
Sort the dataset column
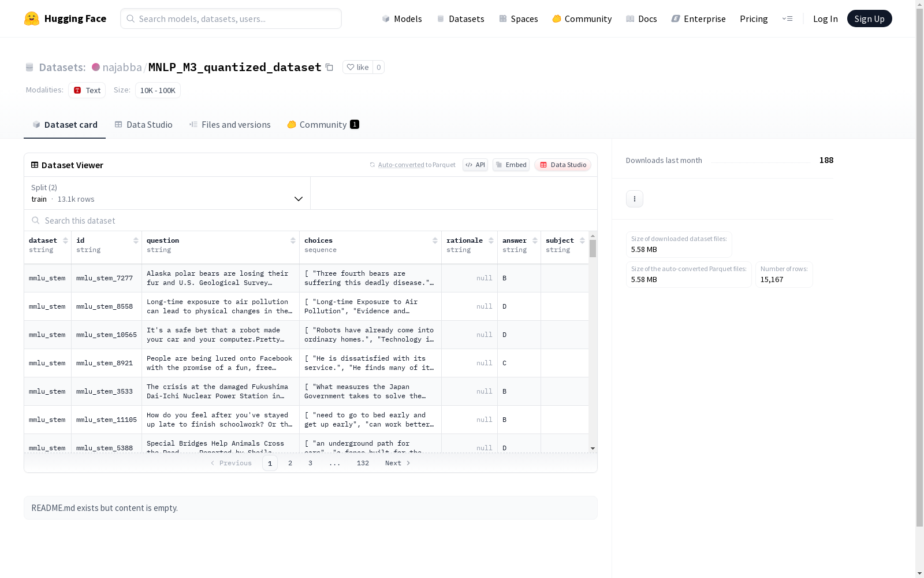65,240
